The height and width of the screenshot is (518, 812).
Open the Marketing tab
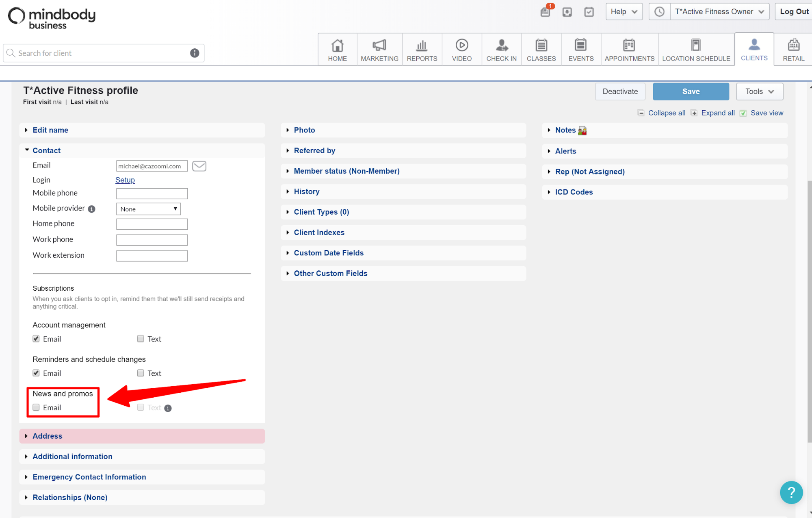379,50
